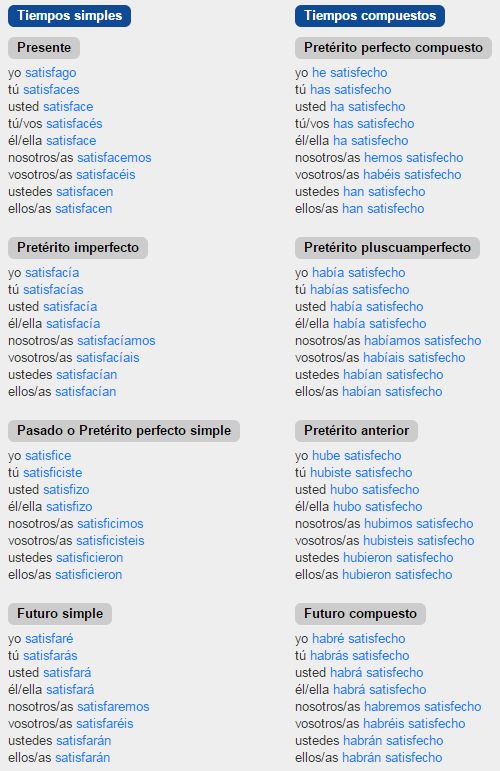Screen dimensions: 500x771
Task: Open the Tiempos compuestos header
Action: point(370,16)
